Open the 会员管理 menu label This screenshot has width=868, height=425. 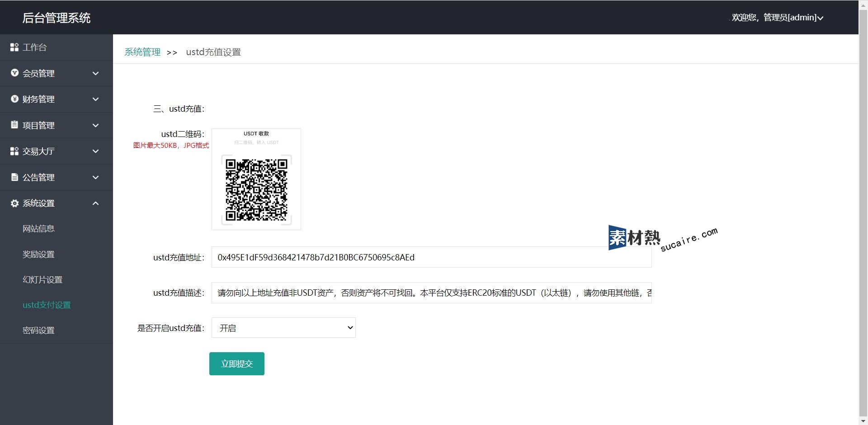38,73
